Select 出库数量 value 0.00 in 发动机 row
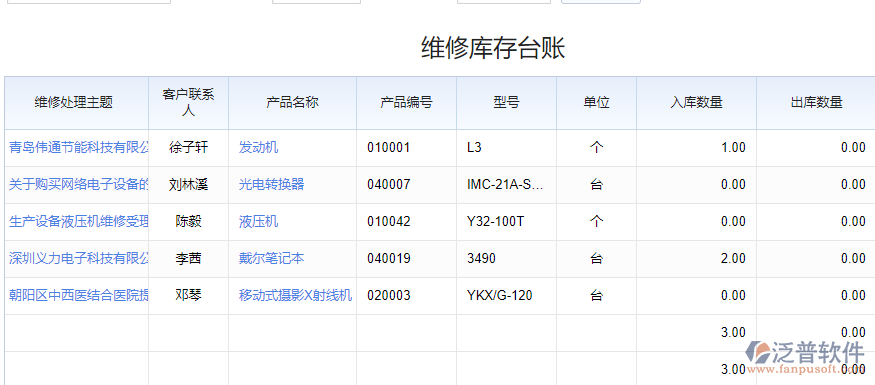875x385 pixels. [853, 147]
